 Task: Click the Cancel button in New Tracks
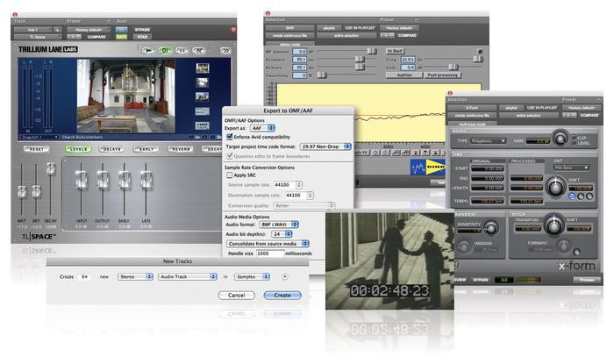tap(237, 295)
